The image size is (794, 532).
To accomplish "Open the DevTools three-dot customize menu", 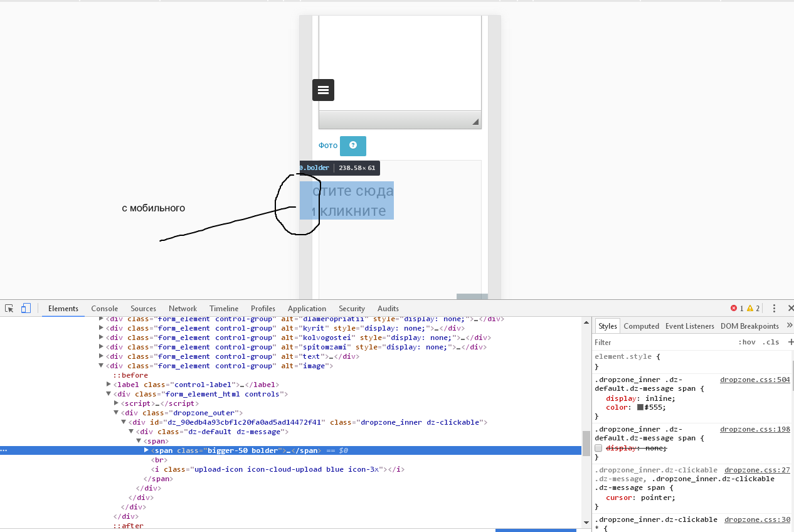I will pyautogui.click(x=775, y=308).
